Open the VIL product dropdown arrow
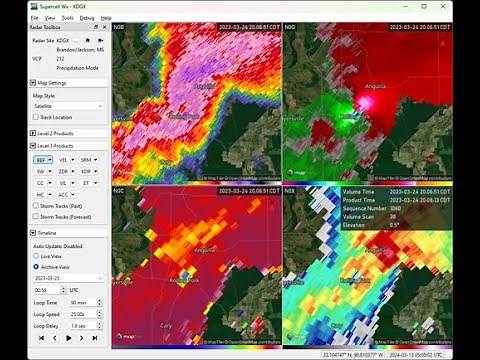 point(73,183)
